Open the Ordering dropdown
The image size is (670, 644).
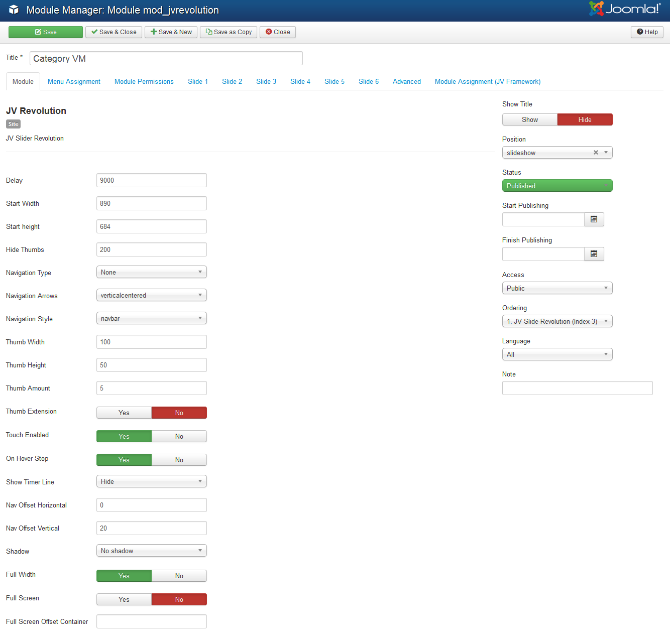point(557,321)
